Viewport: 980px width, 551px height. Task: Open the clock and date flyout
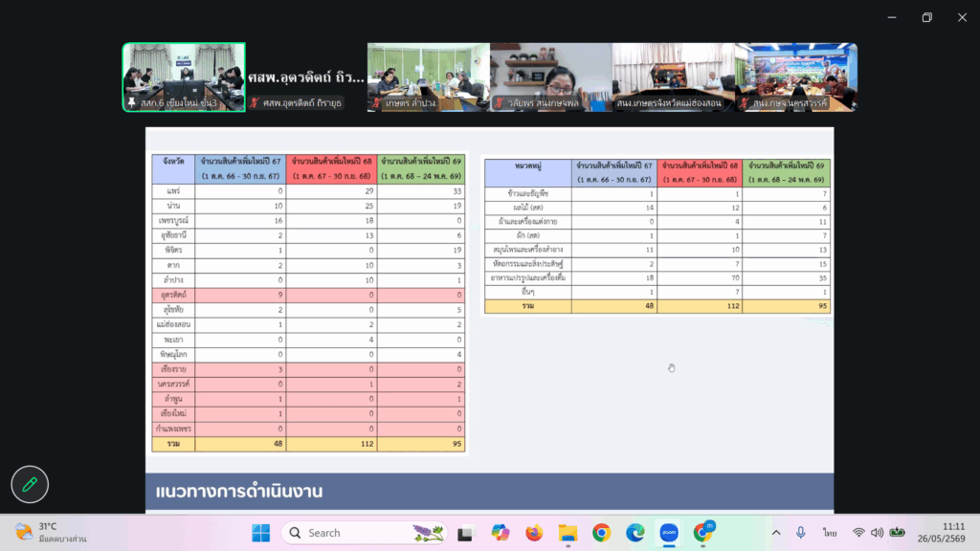pyautogui.click(x=942, y=533)
